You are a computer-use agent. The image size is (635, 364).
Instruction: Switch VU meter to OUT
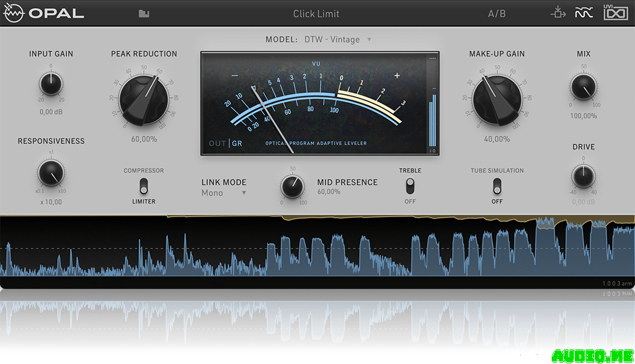218,143
